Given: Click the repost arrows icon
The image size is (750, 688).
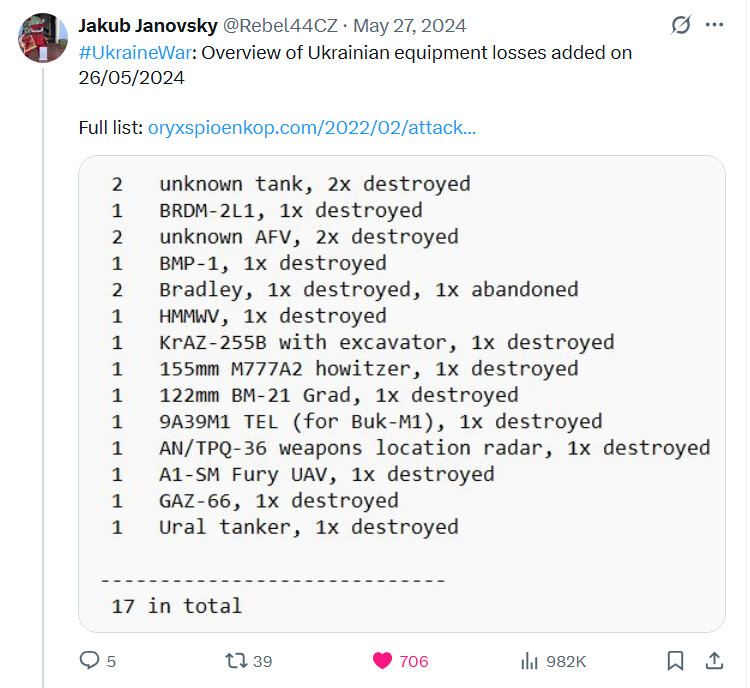Looking at the screenshot, I should click(x=236, y=661).
